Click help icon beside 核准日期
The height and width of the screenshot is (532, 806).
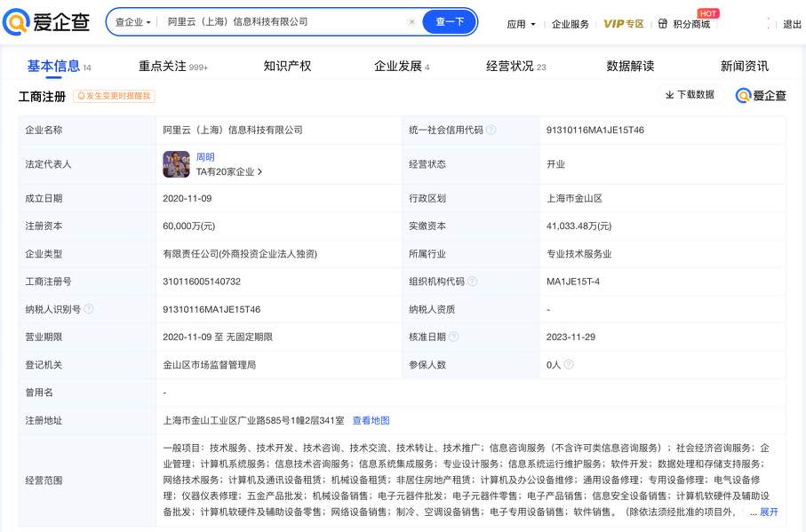pyautogui.click(x=454, y=337)
